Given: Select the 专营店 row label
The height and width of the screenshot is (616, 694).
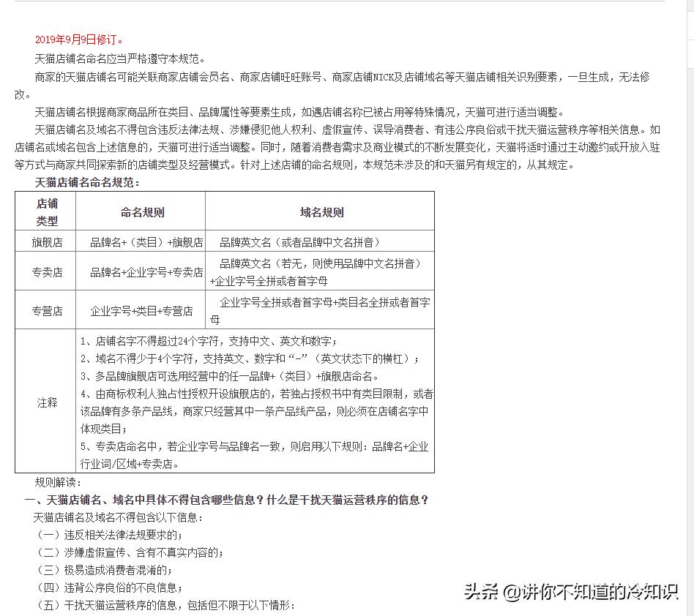Looking at the screenshot, I should pos(45,309).
